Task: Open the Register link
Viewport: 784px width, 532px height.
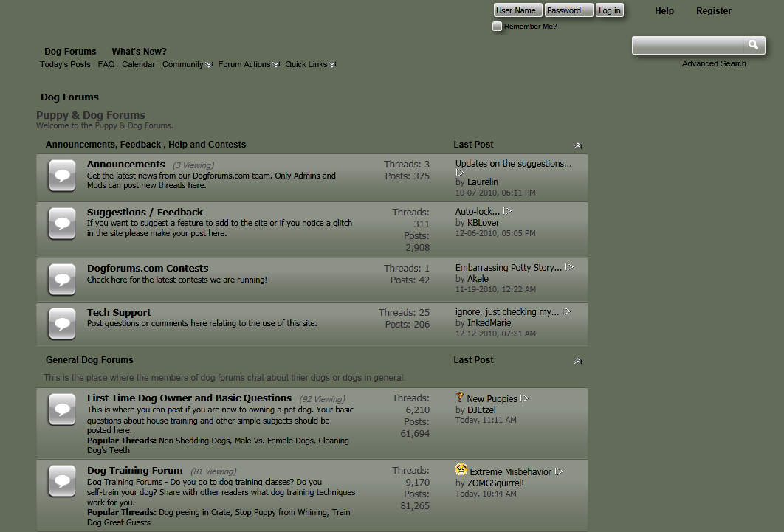Action: coord(714,11)
